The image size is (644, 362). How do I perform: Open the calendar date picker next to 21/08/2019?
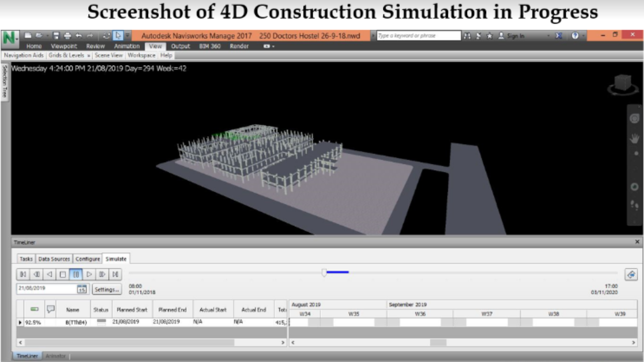[x=82, y=289]
